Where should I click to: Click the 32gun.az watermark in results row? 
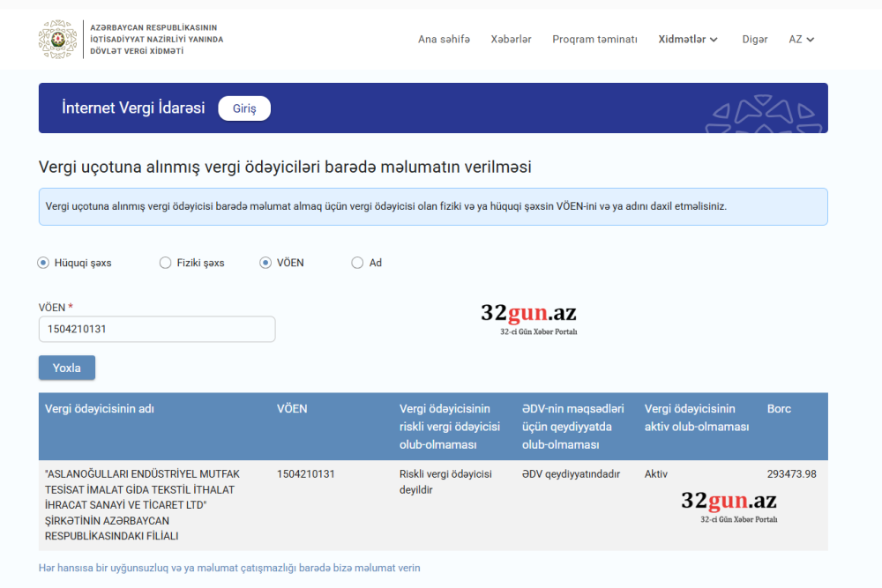pos(729,506)
